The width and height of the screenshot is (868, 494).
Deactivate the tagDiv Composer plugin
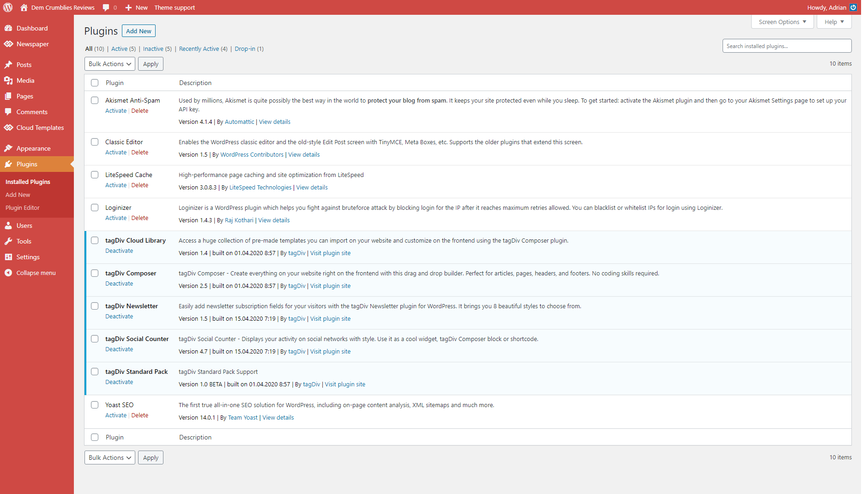click(119, 283)
